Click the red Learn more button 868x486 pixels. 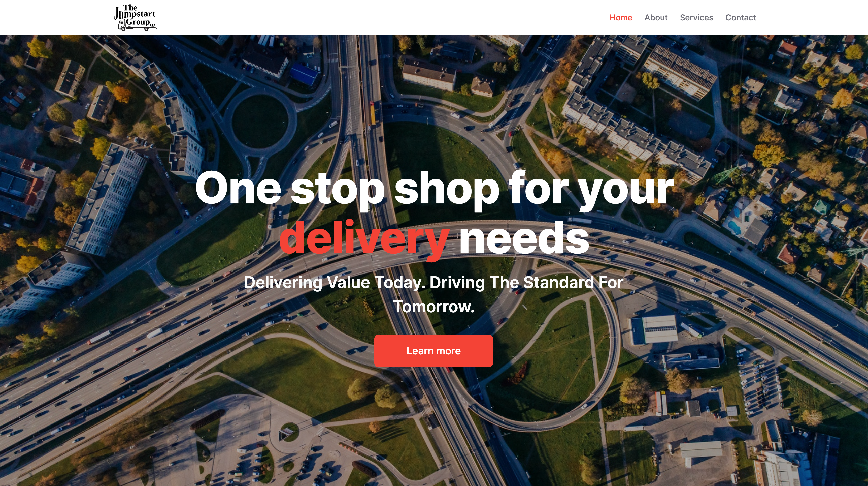pos(433,351)
